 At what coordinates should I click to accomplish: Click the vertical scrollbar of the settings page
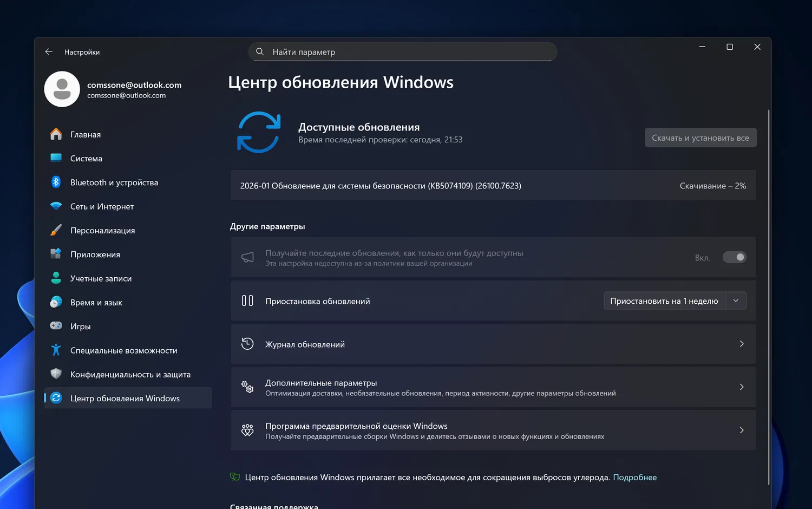[x=769, y=297]
